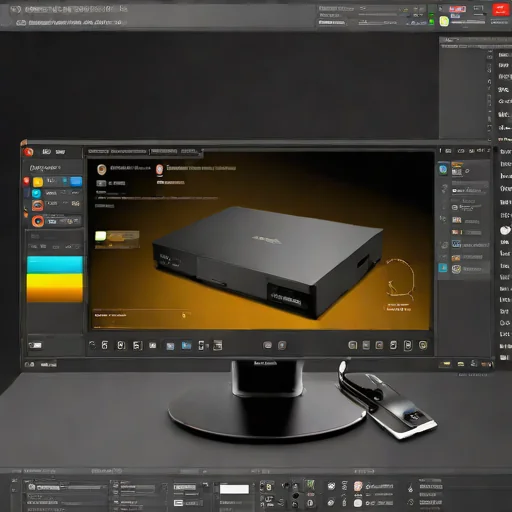Click the first blue picture icon in the bottom toolbar
The image size is (512, 512).
point(170,346)
